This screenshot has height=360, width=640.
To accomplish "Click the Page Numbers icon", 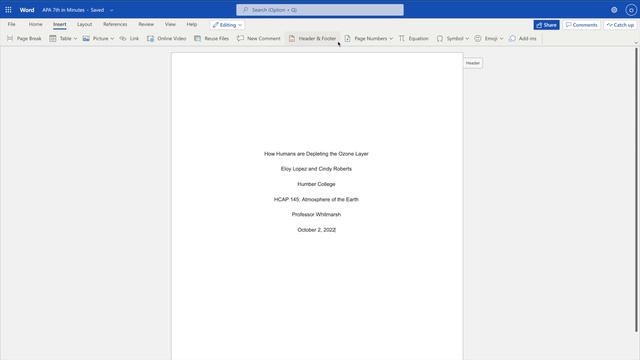I will [347, 38].
